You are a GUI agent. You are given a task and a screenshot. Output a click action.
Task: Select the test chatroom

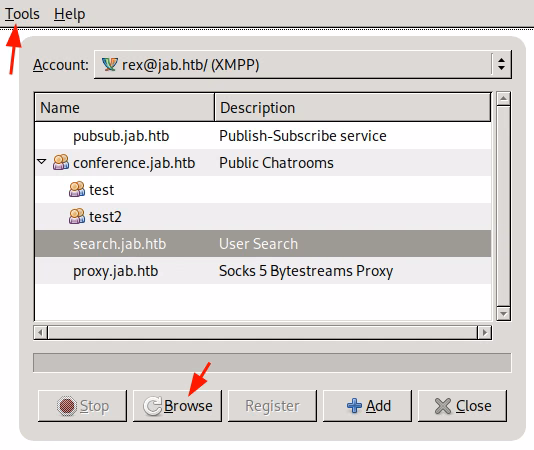[263, 190]
